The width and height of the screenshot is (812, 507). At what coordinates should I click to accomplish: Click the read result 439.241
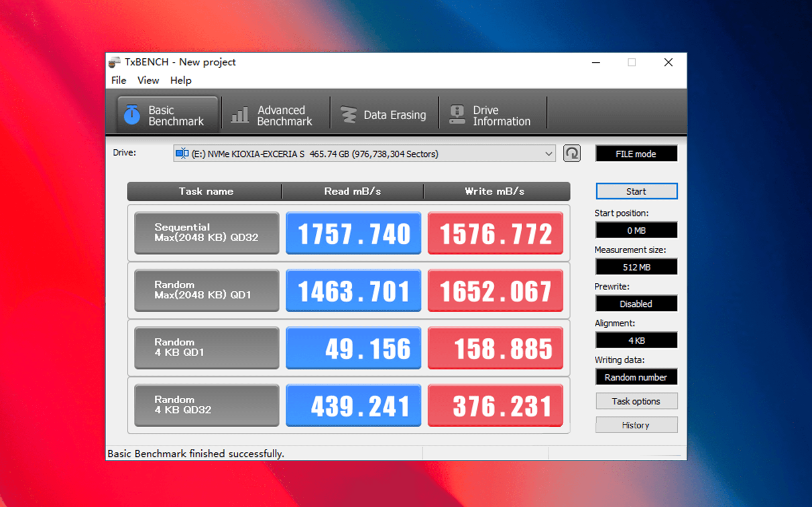tap(353, 405)
